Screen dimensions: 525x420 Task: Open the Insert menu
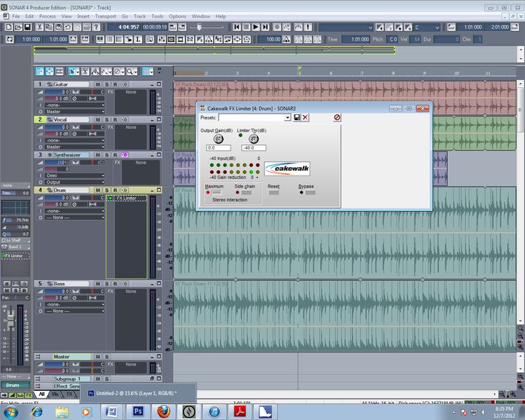[x=83, y=16]
